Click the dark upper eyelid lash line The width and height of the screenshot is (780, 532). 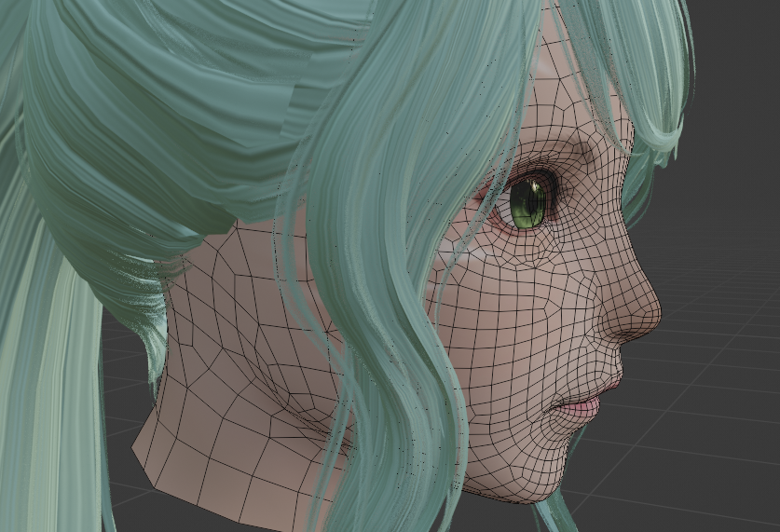(x=531, y=176)
